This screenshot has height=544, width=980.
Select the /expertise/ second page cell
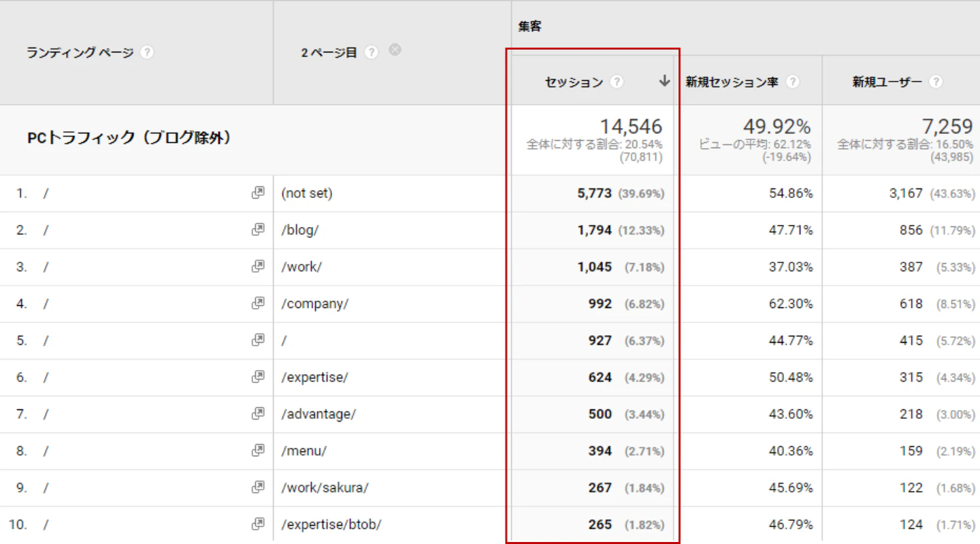[314, 377]
